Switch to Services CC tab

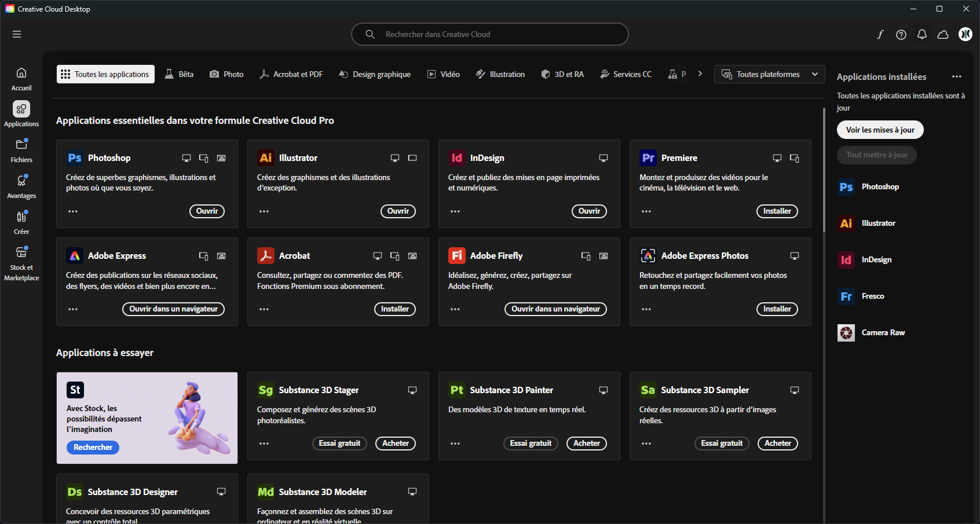point(626,74)
